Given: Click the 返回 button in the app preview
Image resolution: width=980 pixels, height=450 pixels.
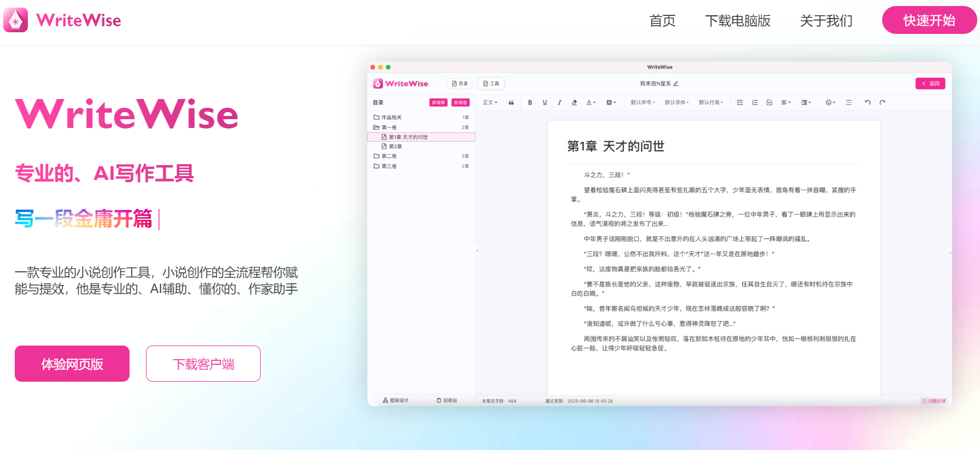Looking at the screenshot, I should tap(930, 84).
